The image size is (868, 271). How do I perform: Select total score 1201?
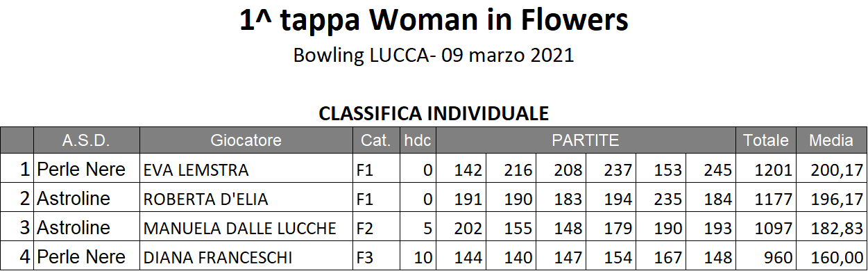[x=773, y=170]
